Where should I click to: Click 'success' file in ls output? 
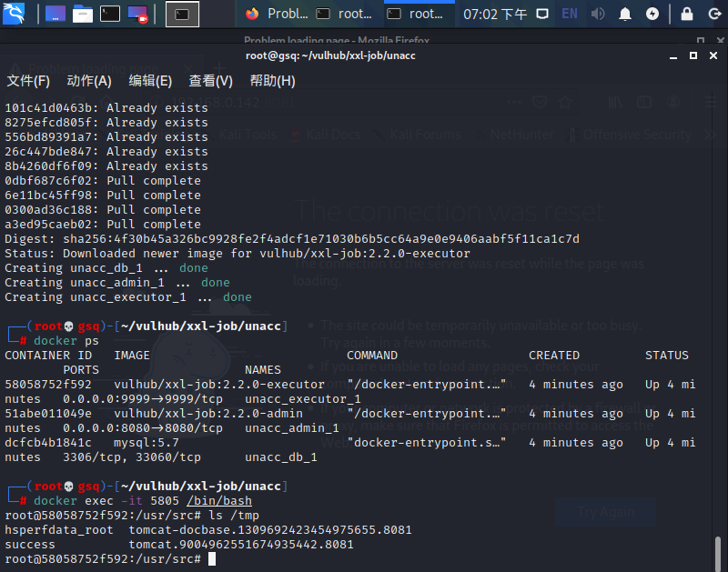tap(30, 545)
